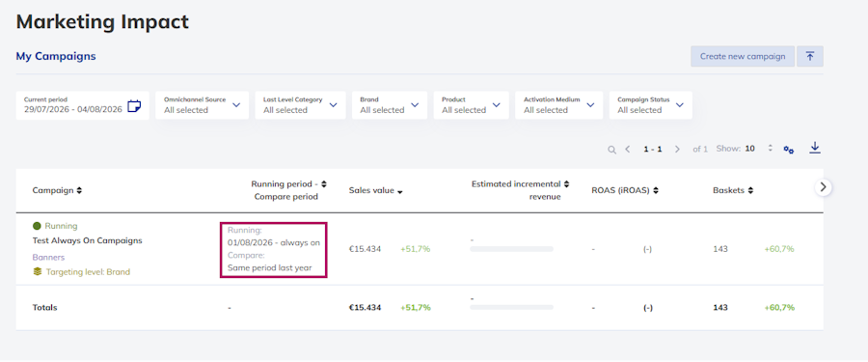Click the green Running status dot
Image resolution: width=868 pixels, height=362 pixels.
pyautogui.click(x=37, y=226)
